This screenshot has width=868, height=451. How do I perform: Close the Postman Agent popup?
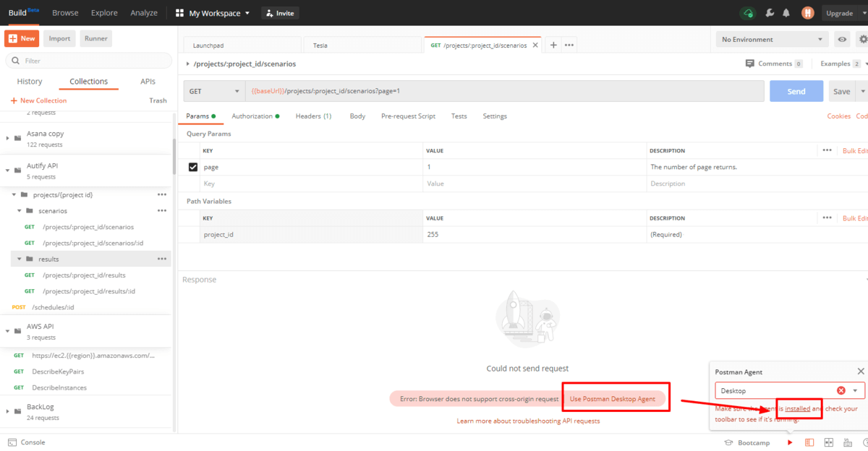[860, 371]
